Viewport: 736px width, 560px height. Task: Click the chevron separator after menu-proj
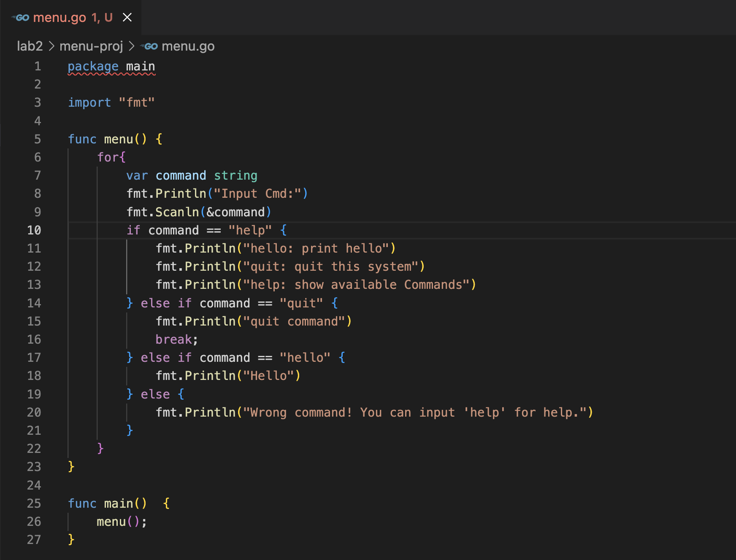pos(132,46)
